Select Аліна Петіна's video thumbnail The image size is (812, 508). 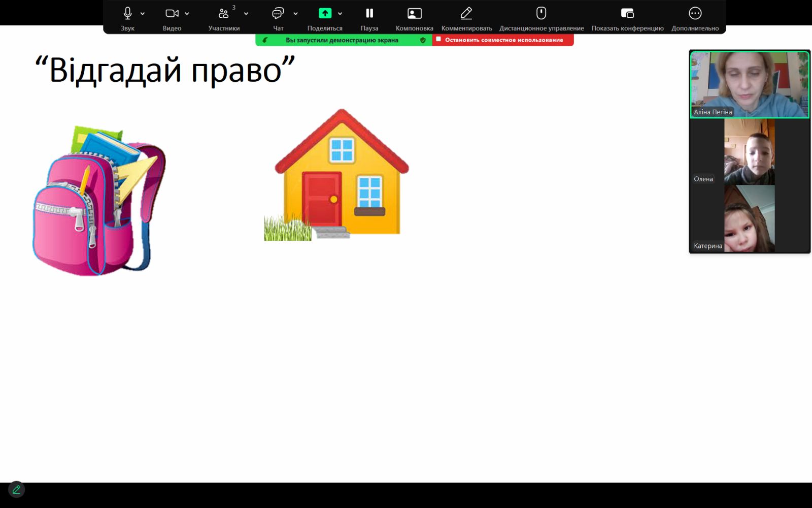tap(749, 84)
